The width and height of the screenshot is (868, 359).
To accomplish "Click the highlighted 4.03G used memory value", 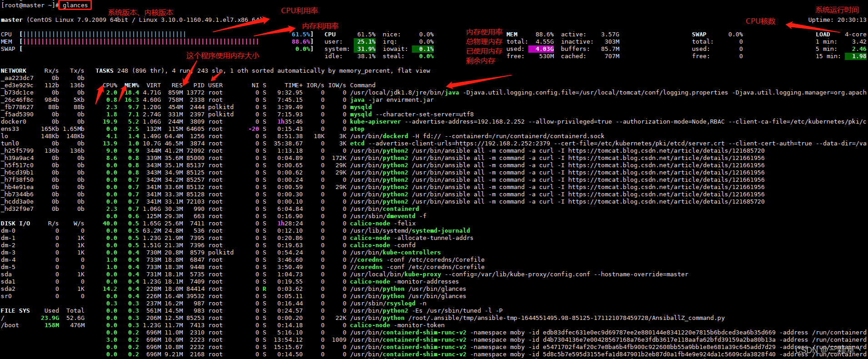I will coord(541,49).
